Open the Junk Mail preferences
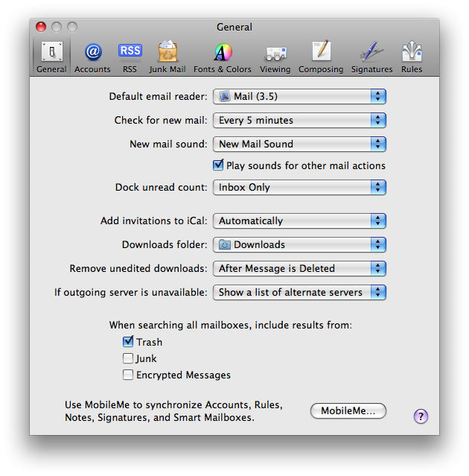The height and width of the screenshot is (476, 469). (x=167, y=57)
